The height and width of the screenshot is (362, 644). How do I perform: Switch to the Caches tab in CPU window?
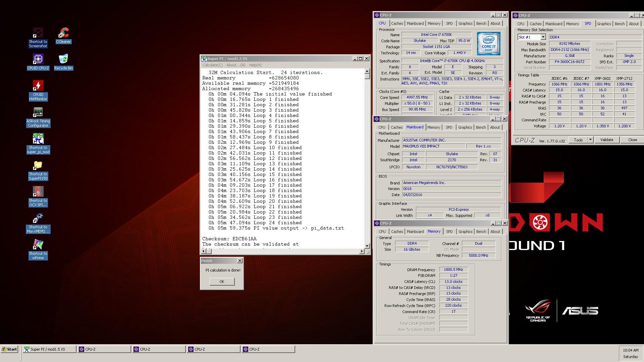[397, 23]
